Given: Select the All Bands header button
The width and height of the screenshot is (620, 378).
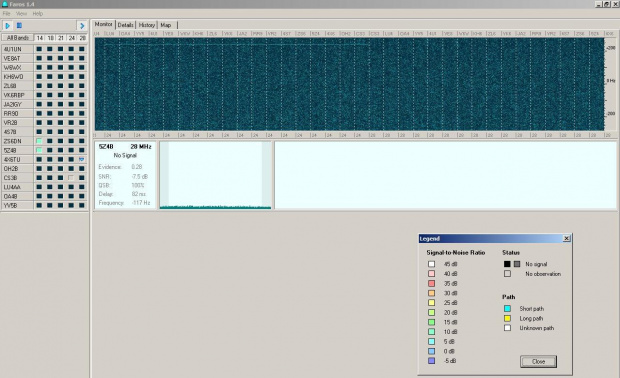Looking at the screenshot, I should tap(18, 38).
